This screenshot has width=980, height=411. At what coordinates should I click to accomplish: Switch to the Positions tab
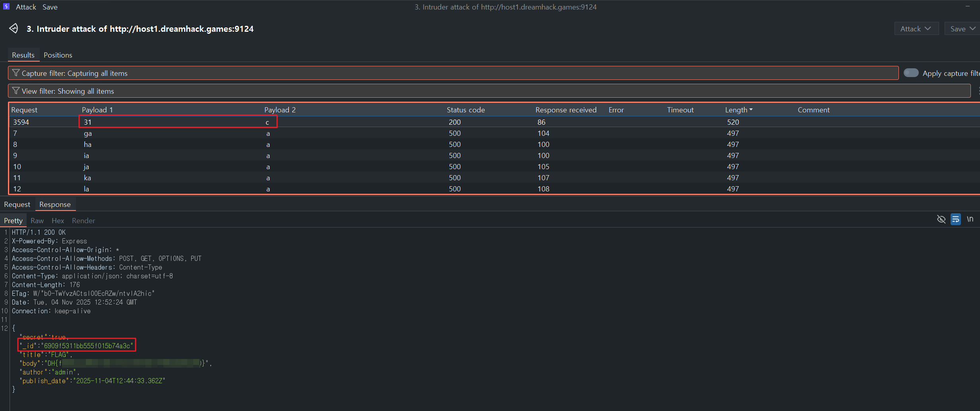coord(58,55)
